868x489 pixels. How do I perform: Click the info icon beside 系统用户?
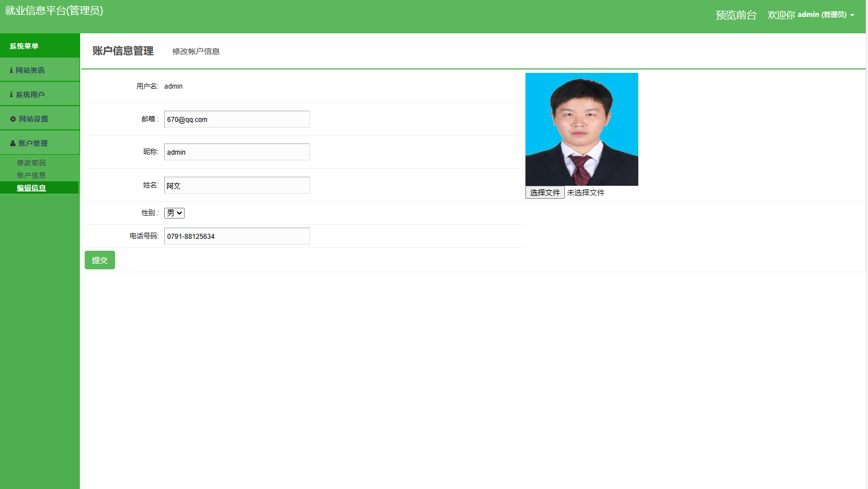11,95
